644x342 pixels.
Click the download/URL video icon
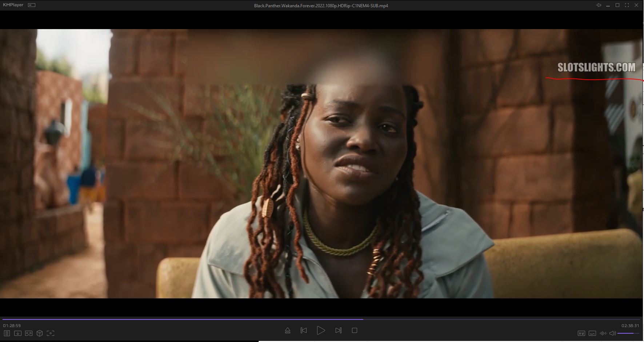point(17,333)
